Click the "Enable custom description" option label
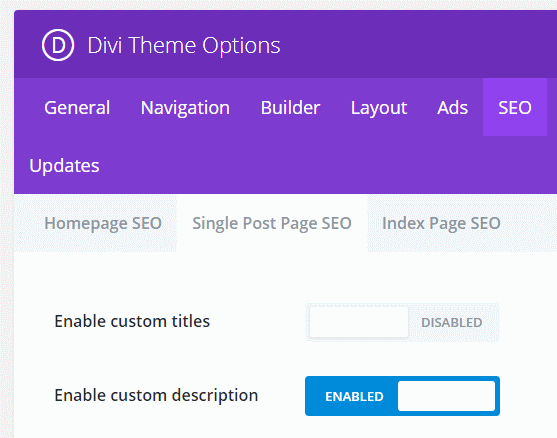The width and height of the screenshot is (557, 438). 156,396
